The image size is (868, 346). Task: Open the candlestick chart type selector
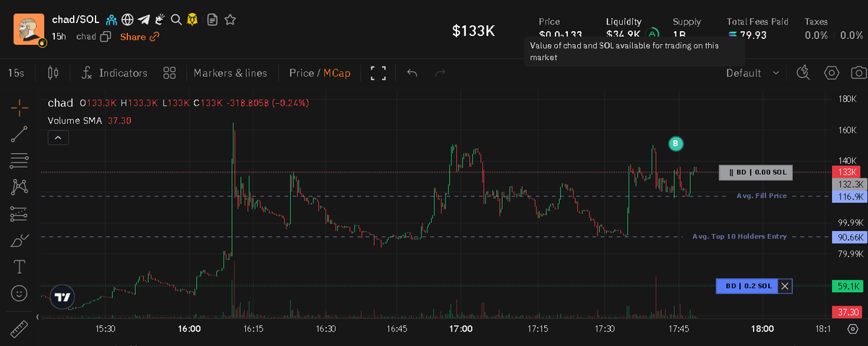point(52,73)
